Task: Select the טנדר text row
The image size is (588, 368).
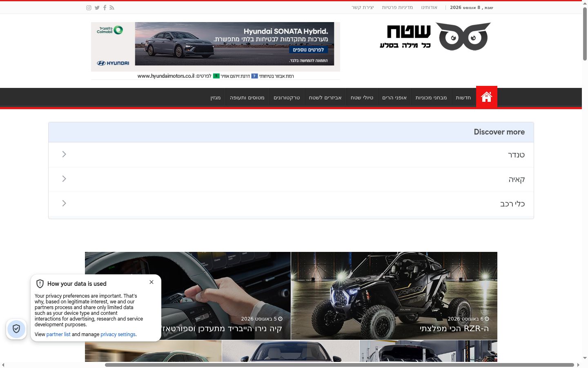Action: coord(291,155)
